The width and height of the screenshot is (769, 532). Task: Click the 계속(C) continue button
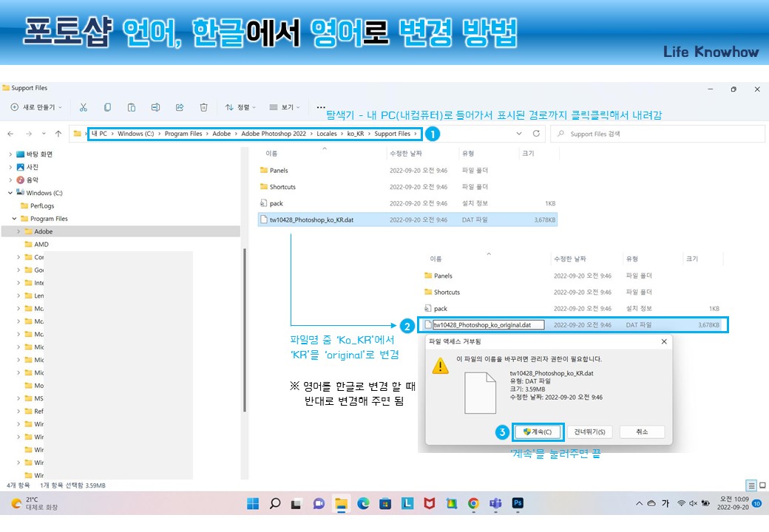(x=538, y=432)
